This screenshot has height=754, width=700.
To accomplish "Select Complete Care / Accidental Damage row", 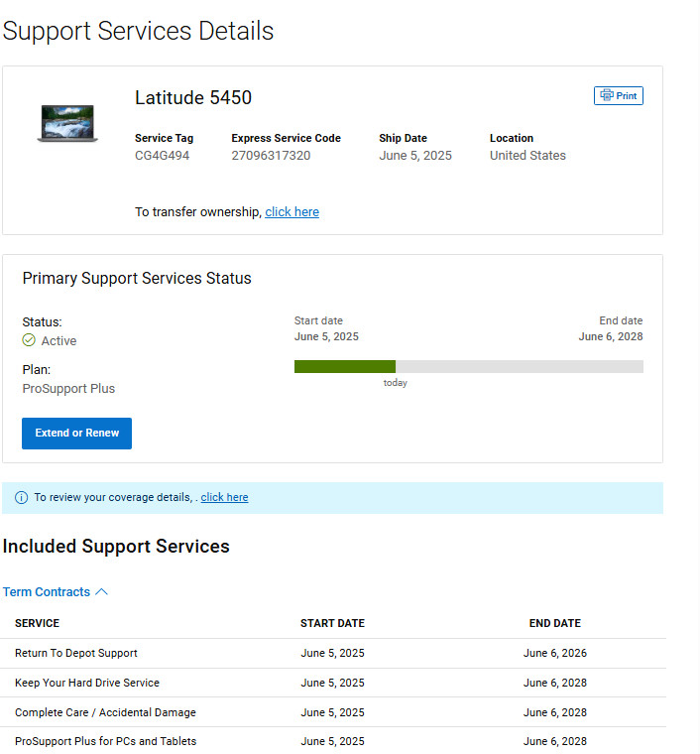I will (x=333, y=712).
